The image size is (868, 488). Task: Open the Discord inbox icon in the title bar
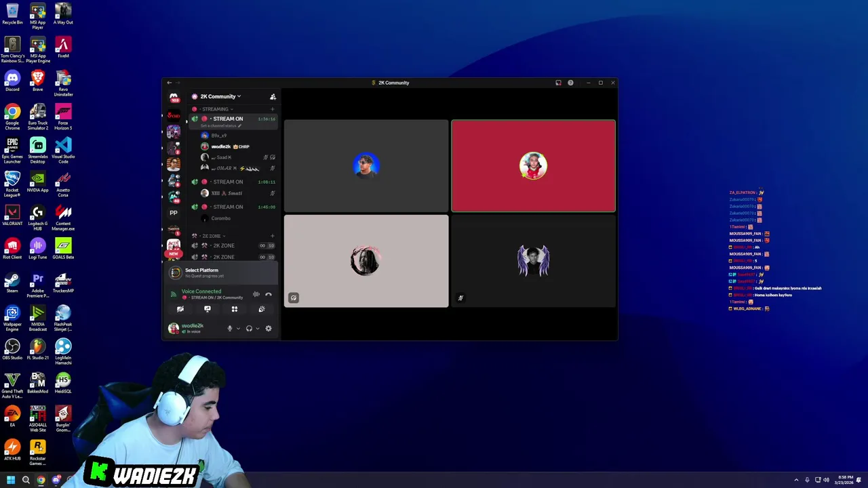pyautogui.click(x=558, y=83)
